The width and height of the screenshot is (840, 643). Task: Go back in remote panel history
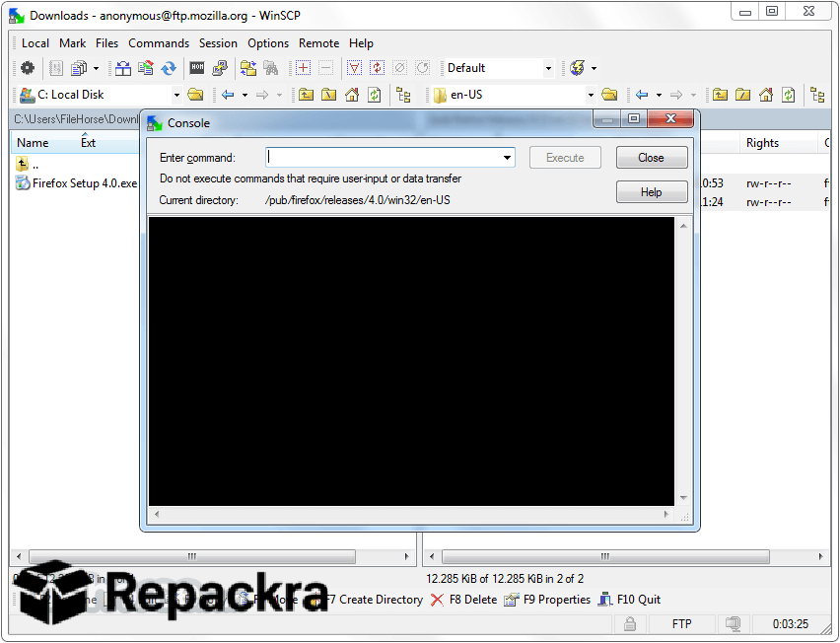642,95
